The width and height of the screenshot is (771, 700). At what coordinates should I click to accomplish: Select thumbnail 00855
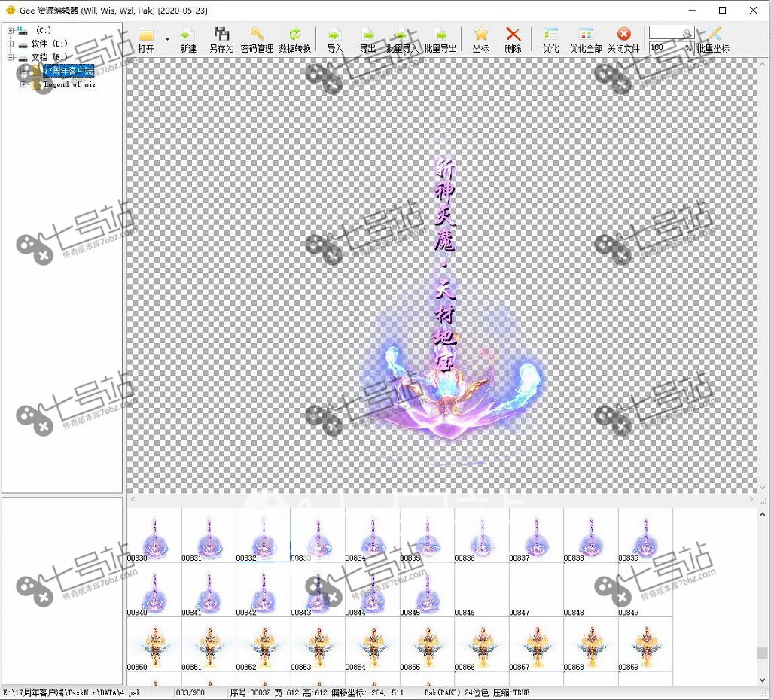pos(427,644)
